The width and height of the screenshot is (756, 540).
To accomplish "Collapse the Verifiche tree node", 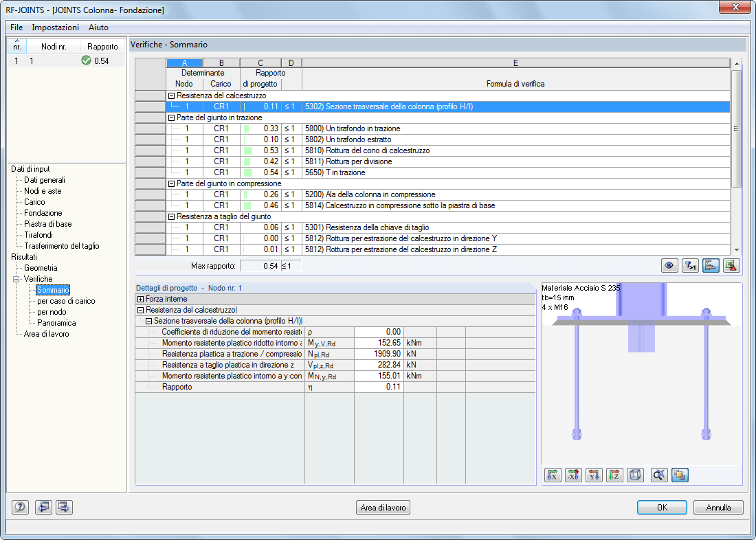I will 16,279.
